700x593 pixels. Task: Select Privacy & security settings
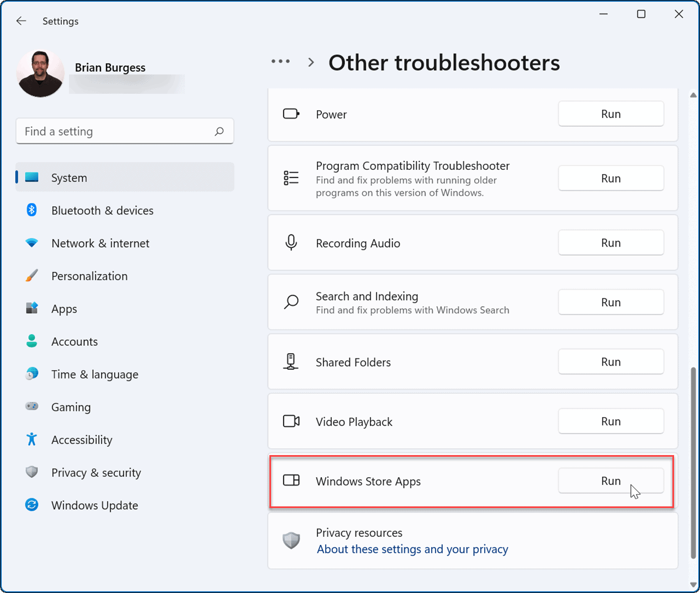pyautogui.click(x=125, y=472)
